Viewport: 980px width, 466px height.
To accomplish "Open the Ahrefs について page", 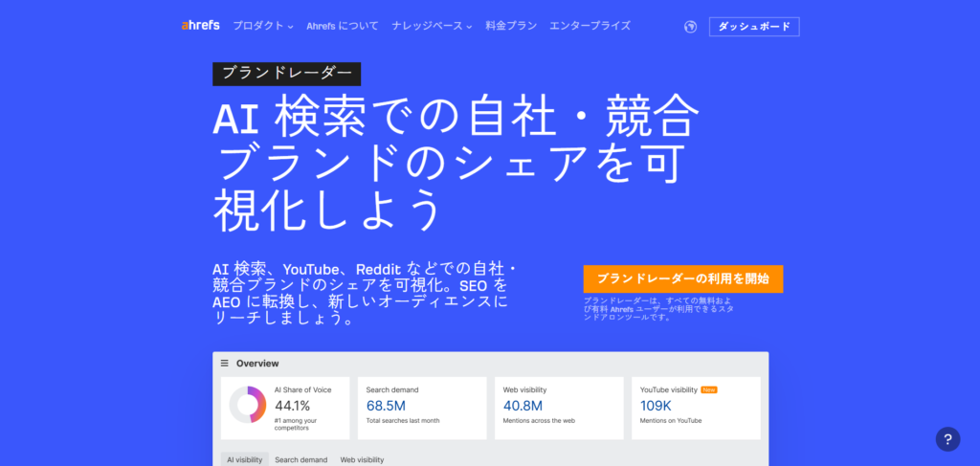I will click(342, 26).
